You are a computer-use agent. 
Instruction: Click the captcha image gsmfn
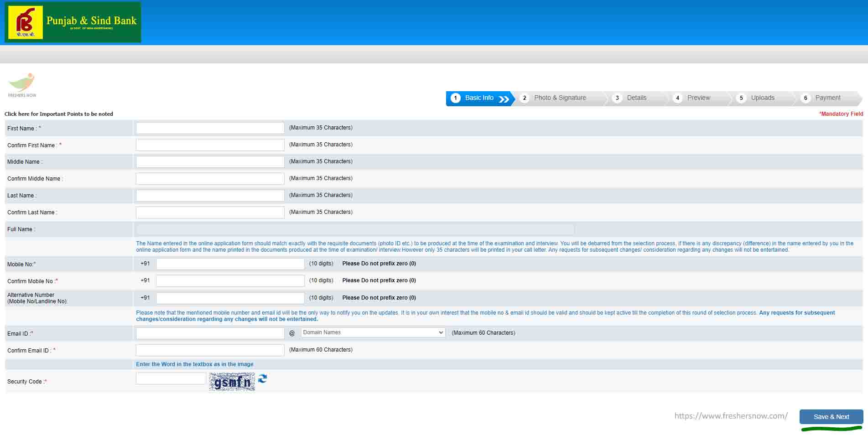click(x=232, y=382)
